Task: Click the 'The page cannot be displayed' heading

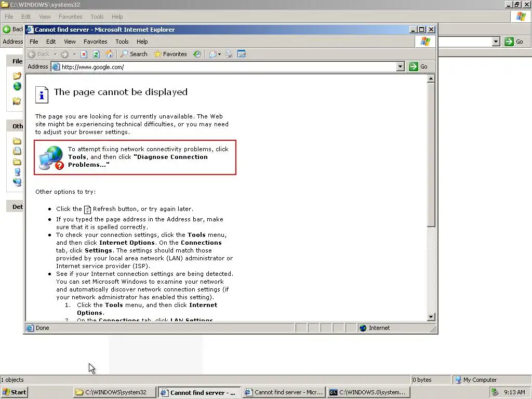Action: pos(121,92)
